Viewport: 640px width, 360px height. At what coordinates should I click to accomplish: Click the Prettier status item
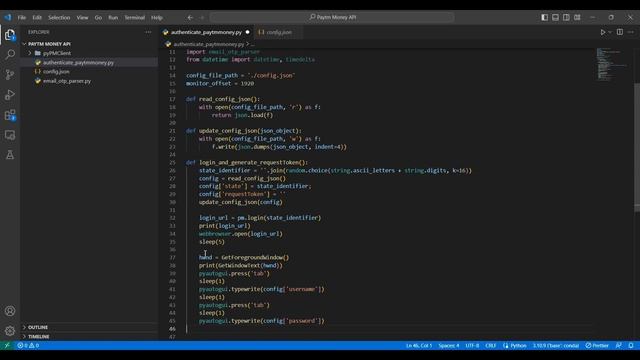597,345
